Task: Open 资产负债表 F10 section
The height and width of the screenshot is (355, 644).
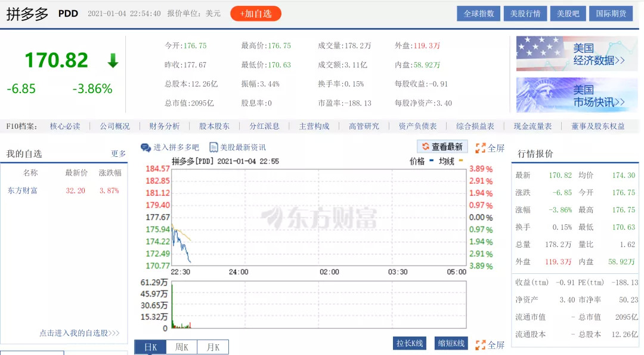Action: pos(417,126)
